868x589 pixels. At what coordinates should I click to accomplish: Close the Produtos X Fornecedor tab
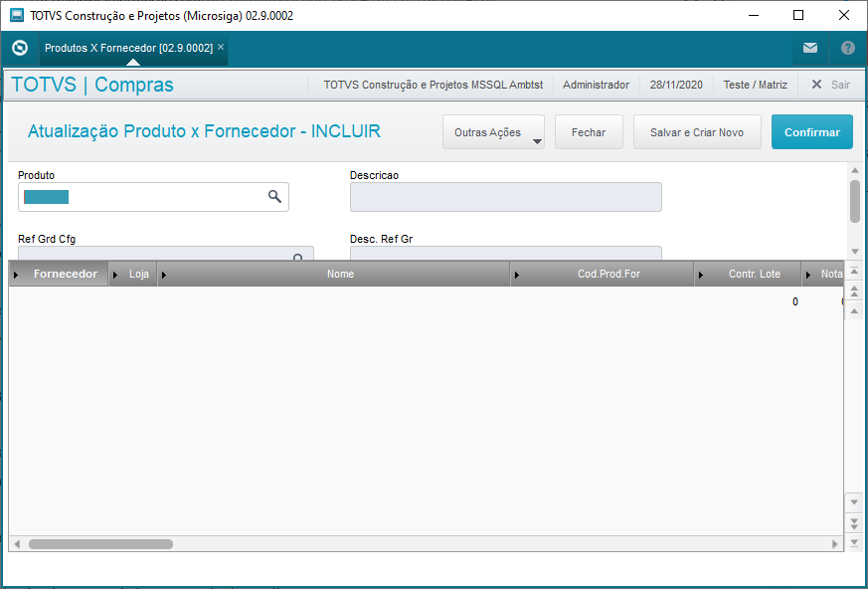[221, 47]
